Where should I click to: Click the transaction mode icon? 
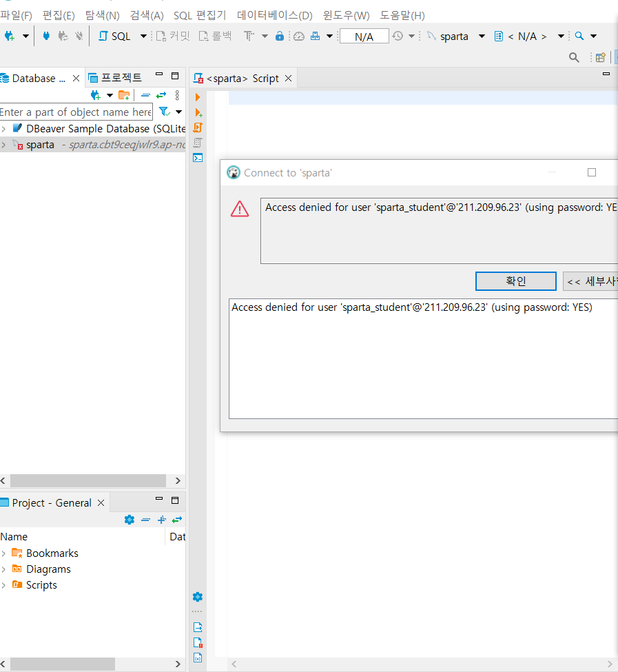click(x=249, y=36)
